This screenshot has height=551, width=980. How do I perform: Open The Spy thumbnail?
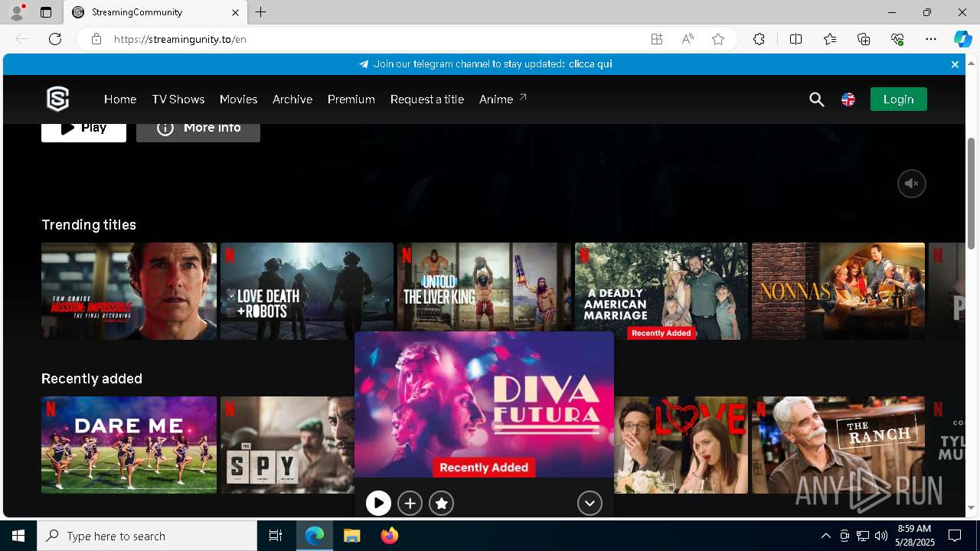(287, 445)
